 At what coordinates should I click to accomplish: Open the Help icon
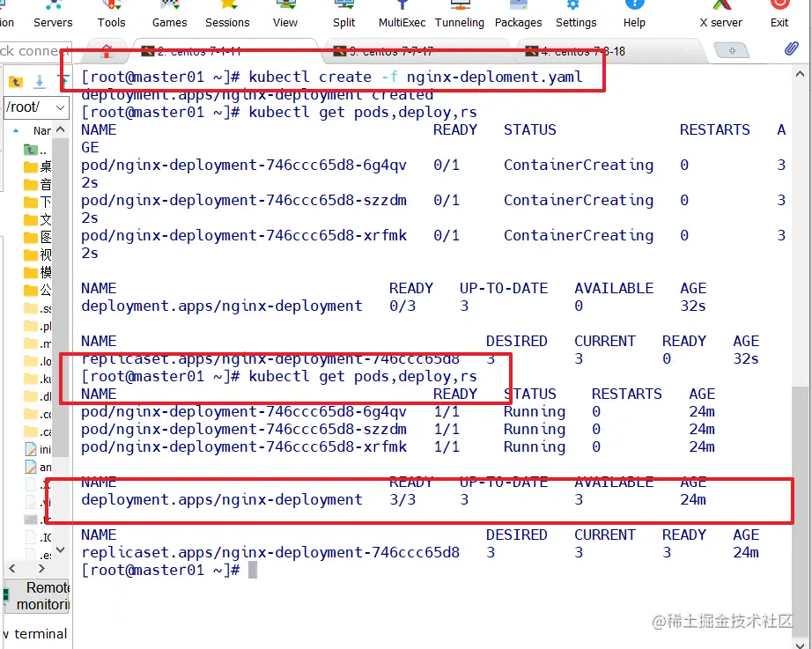634,14
